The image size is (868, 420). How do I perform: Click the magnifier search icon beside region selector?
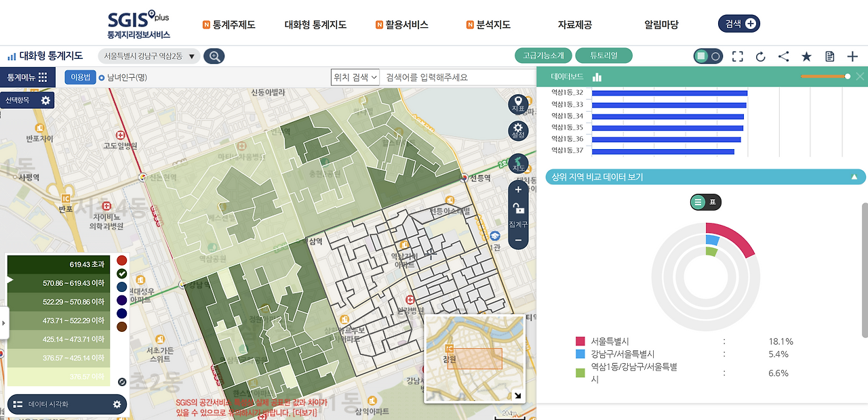[214, 56]
